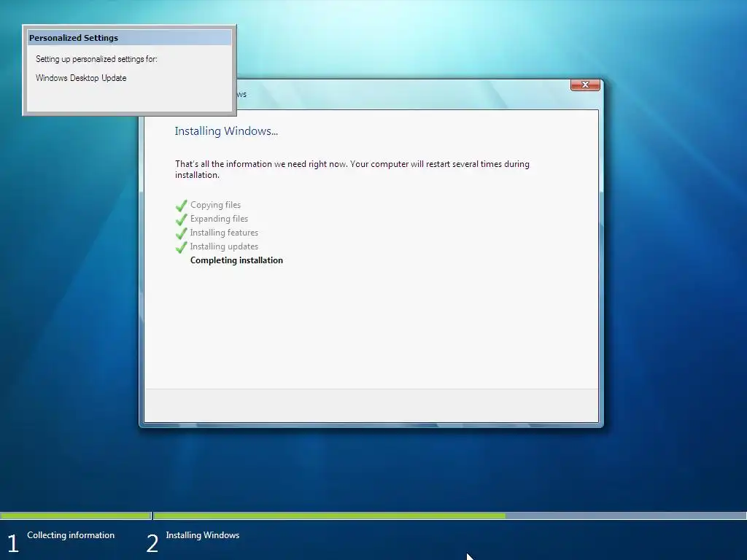This screenshot has height=560, width=747.
Task: Select the Copying files step text
Action: point(215,205)
